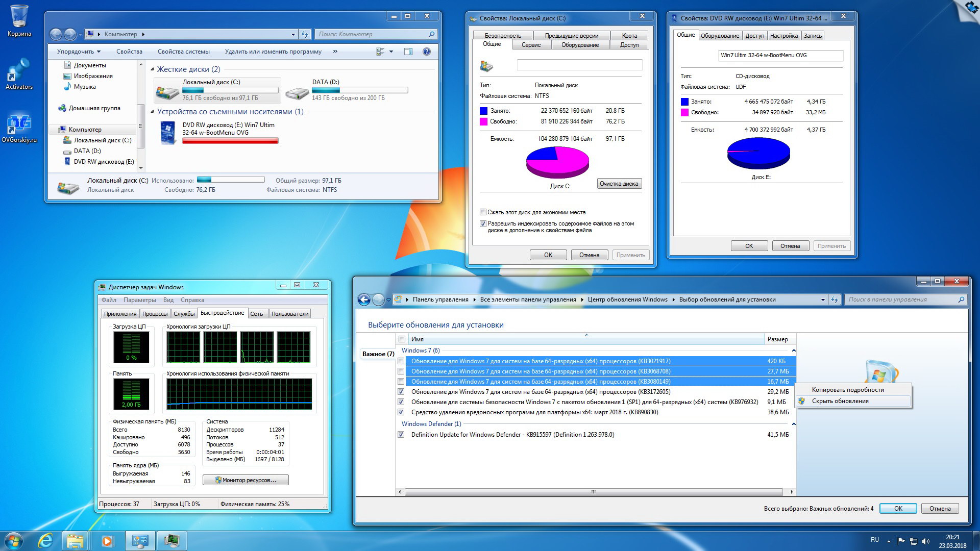
Task: Select the DATA (D:) drive icon
Action: point(297,93)
